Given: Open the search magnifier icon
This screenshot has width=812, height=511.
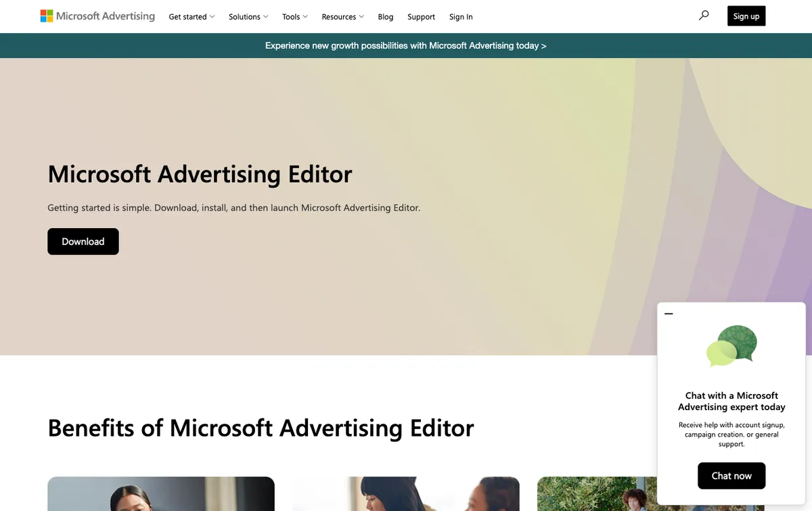Looking at the screenshot, I should (704, 16).
